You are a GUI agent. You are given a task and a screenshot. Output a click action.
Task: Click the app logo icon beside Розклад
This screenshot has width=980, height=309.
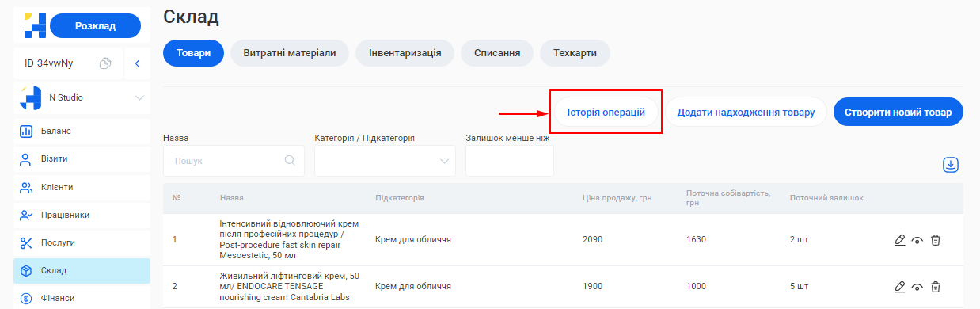point(35,25)
